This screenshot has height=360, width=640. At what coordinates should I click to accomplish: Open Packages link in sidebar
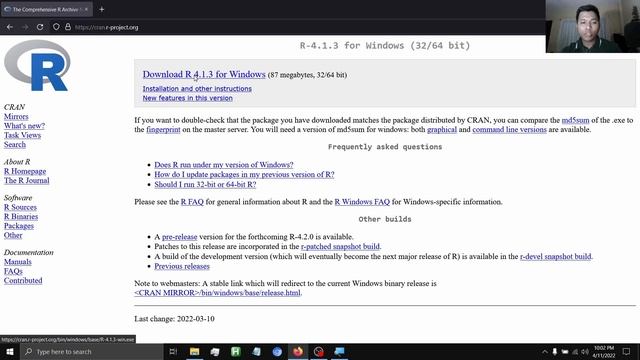tap(19, 226)
